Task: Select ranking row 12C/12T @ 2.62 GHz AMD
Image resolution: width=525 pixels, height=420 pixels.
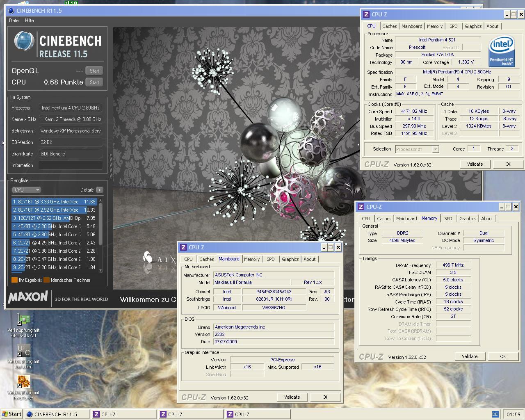Action: 54,218
